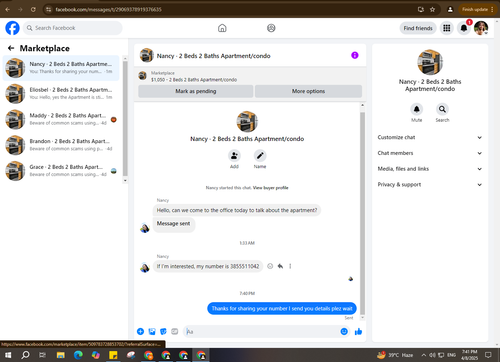Viewport: 500px width, 362px height.
Task: Open the Maddy conversation in the list
Action: [x=61, y=119]
